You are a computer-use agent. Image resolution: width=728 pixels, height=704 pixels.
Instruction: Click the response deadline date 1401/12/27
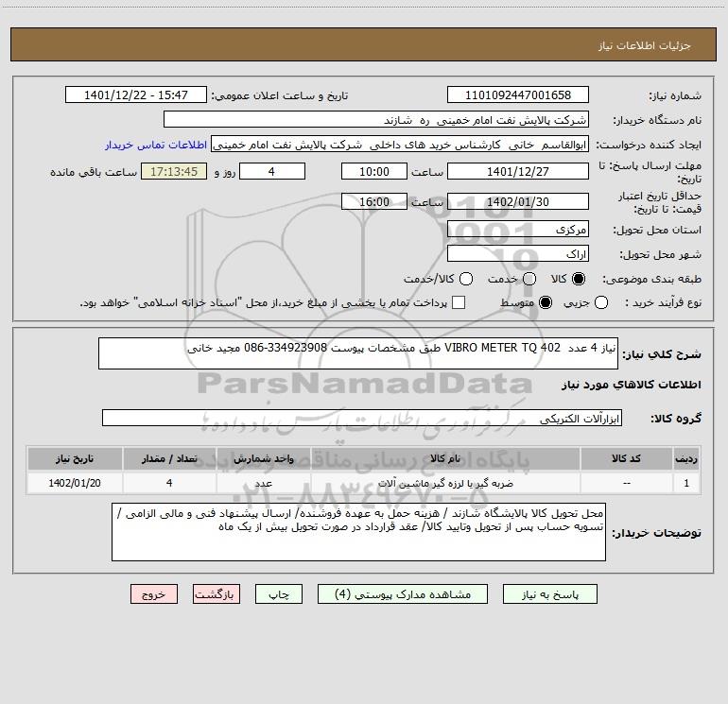(518, 171)
